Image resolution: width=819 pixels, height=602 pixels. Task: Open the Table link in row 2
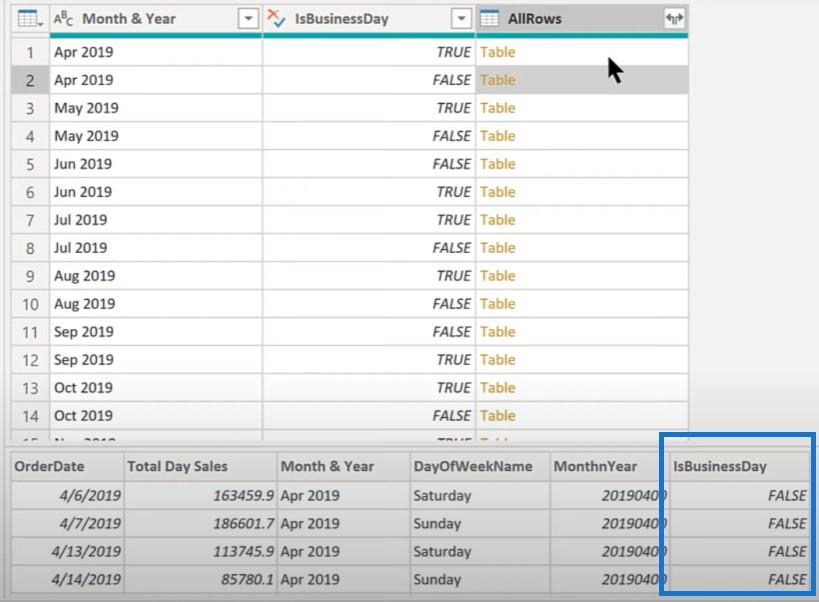click(x=498, y=80)
